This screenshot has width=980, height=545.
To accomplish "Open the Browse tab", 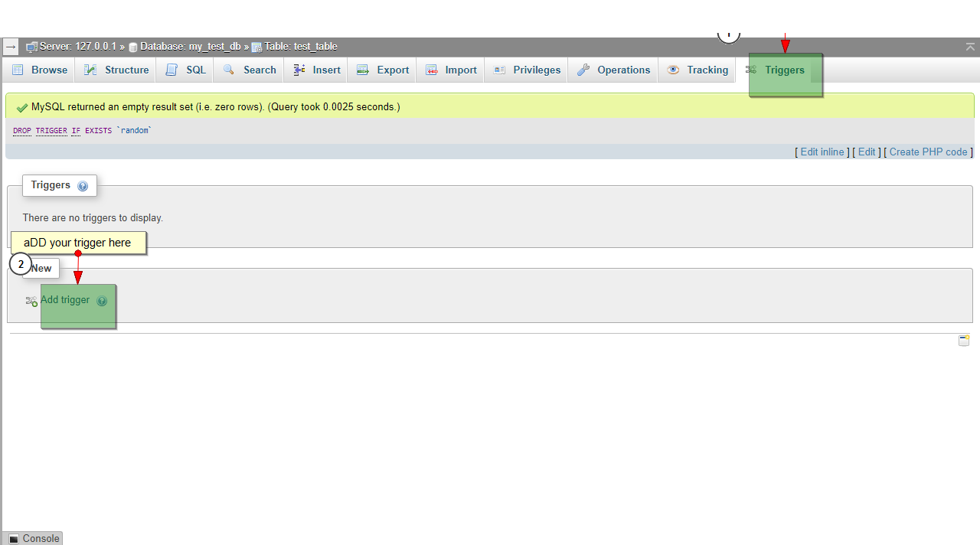I will [x=40, y=70].
